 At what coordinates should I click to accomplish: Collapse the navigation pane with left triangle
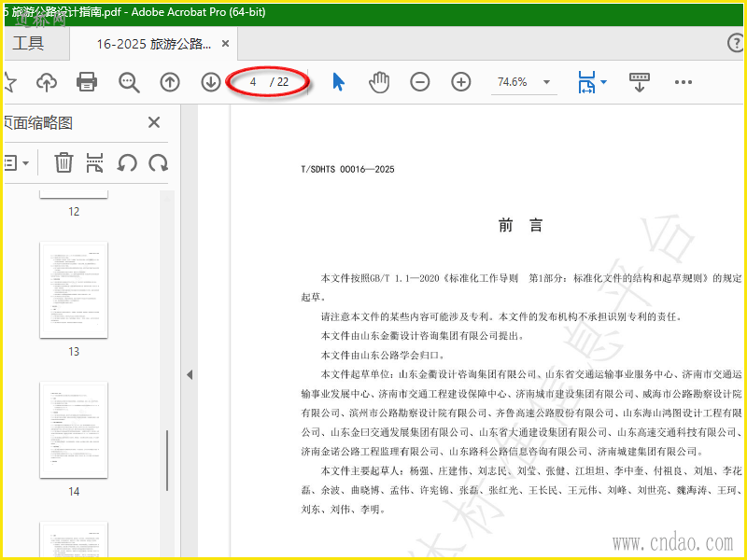[x=190, y=374]
